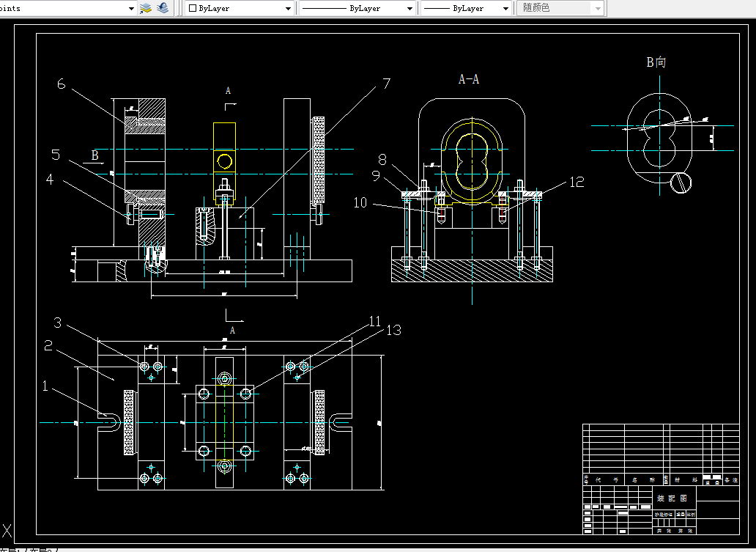Click the section title 'A-A'
The height and width of the screenshot is (552, 756).
pos(469,79)
